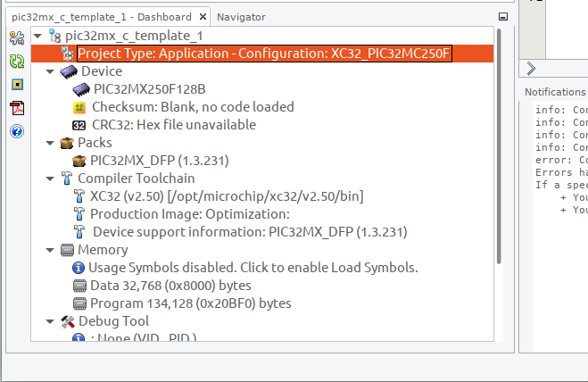
Task: Minimize the Dashboard panel window group
Action: tap(503, 17)
